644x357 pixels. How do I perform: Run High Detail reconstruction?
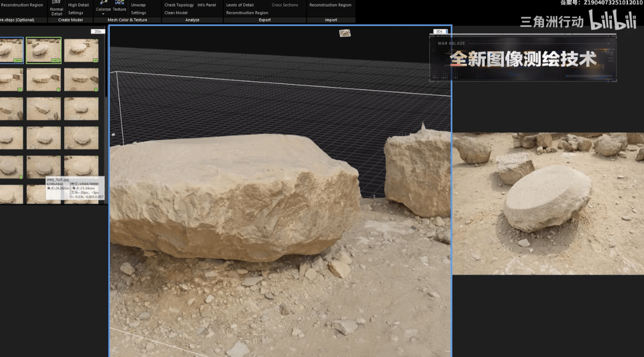point(79,5)
